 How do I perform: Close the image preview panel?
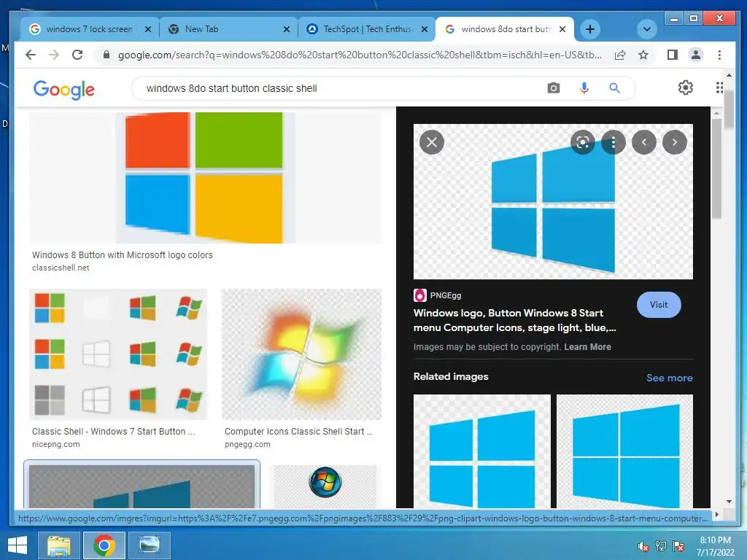coord(432,142)
